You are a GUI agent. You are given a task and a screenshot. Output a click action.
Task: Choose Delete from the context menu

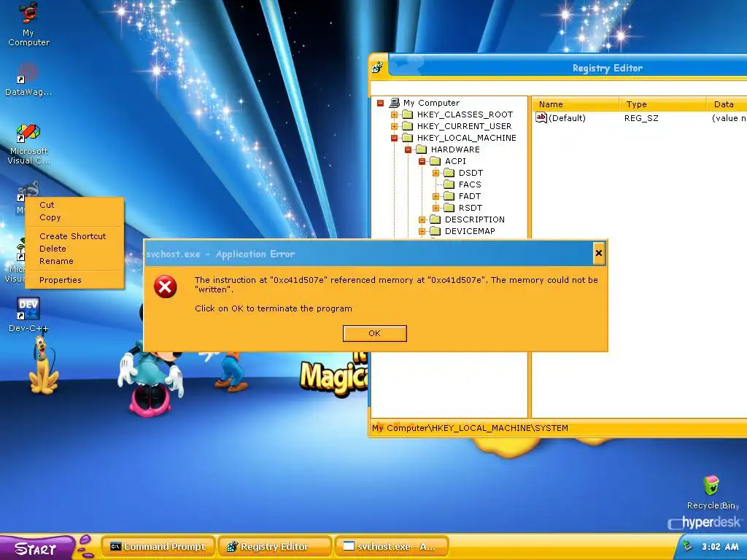click(74, 249)
